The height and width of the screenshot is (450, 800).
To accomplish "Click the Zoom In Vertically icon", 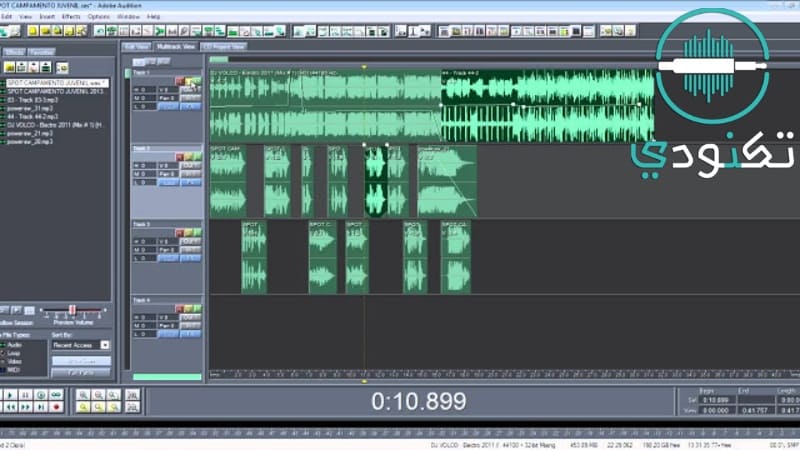I will click(132, 395).
